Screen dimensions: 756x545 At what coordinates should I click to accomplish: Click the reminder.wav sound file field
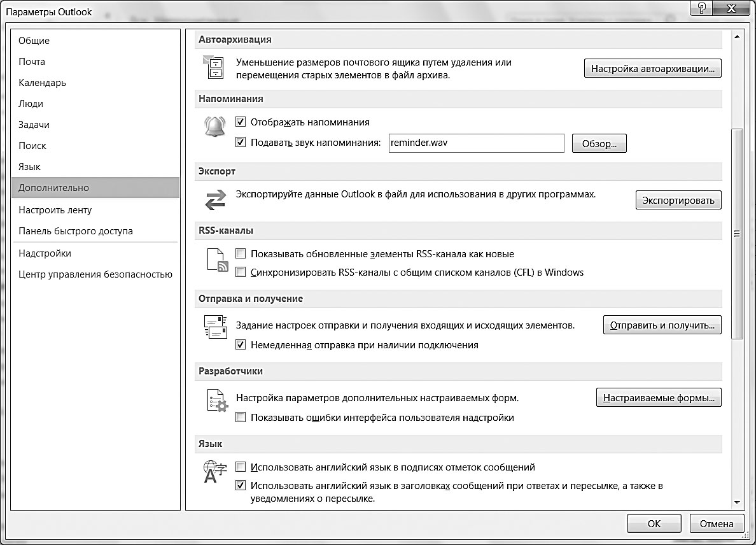tap(477, 143)
